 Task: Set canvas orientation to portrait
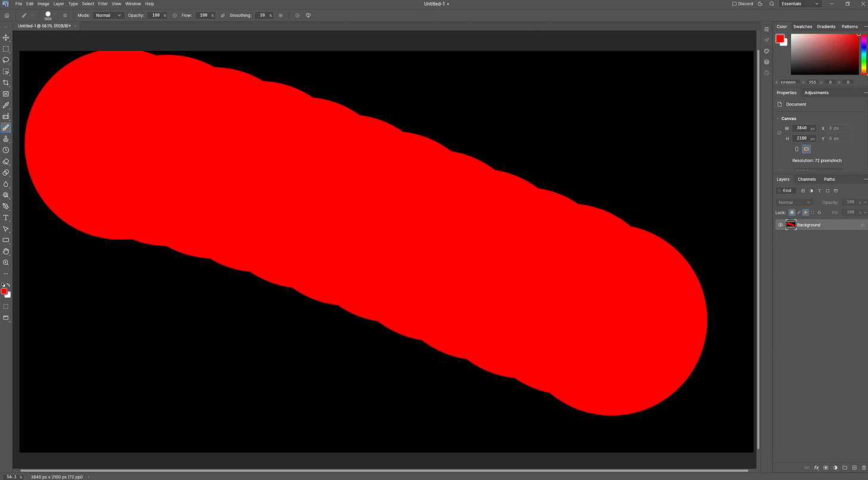click(x=796, y=149)
